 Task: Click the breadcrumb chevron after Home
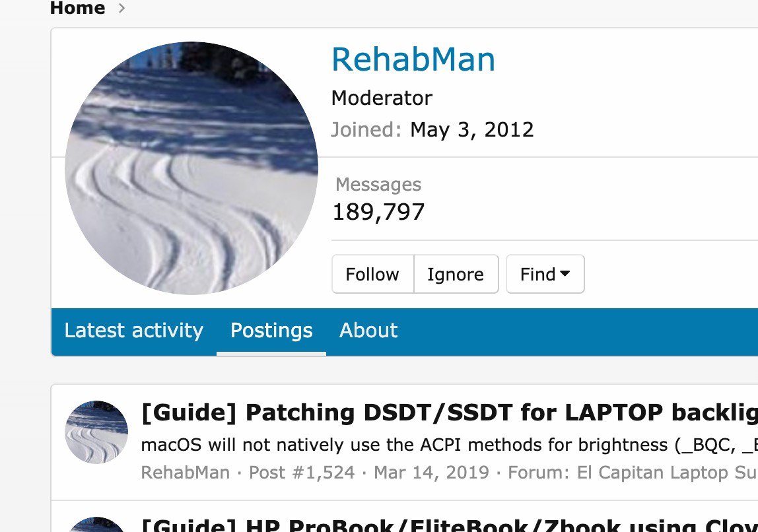pos(121,8)
